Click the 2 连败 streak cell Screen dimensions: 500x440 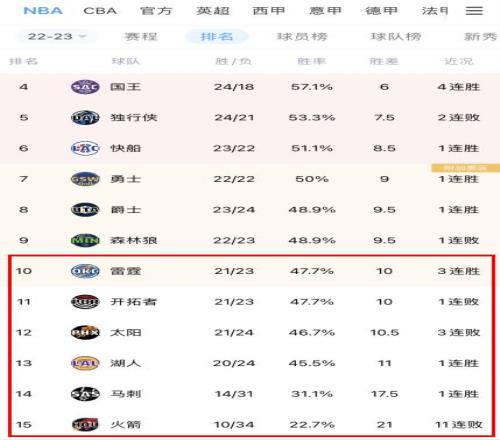(459, 118)
